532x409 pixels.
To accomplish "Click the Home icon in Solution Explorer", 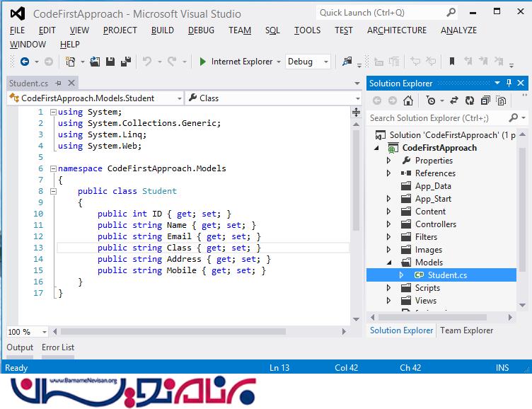I will (409, 100).
